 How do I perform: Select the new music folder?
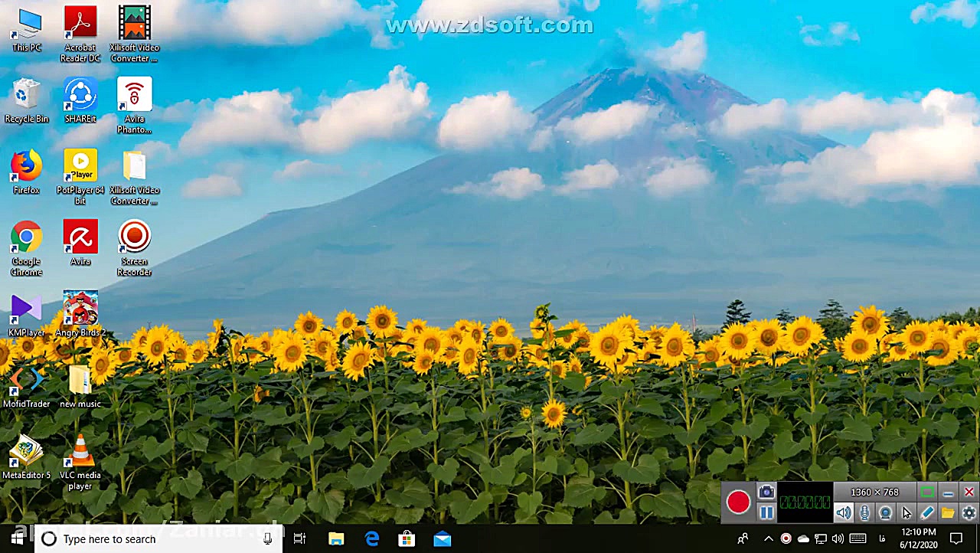[80, 386]
